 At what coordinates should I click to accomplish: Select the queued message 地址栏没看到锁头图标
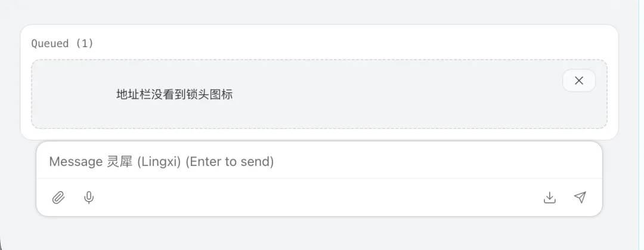[x=174, y=94]
